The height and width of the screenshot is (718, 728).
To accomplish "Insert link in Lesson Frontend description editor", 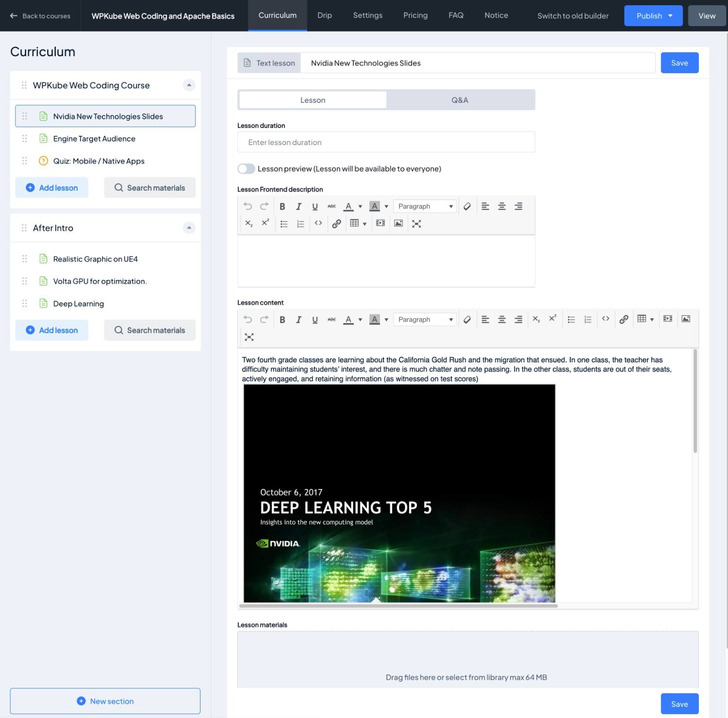I will pos(336,223).
